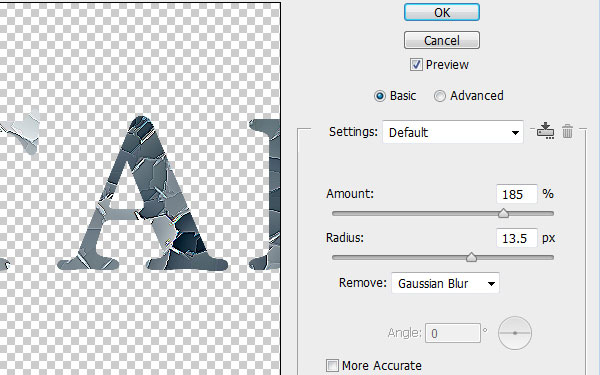
Task: Enable the More Accurate checkbox
Action: click(332, 365)
